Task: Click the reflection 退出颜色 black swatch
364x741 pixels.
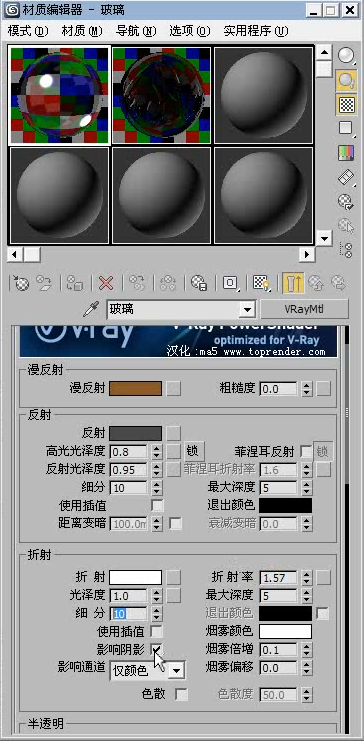Action: (x=285, y=505)
